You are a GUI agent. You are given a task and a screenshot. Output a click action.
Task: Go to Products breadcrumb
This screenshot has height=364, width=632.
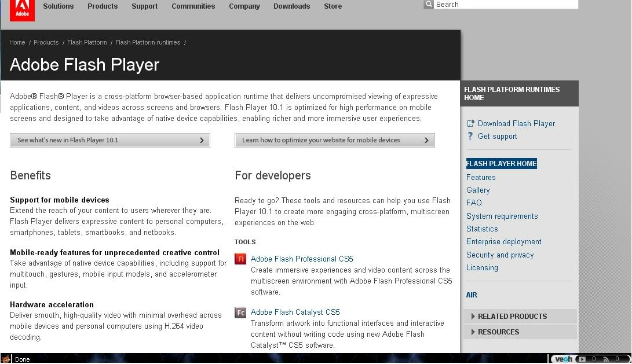[x=46, y=42]
